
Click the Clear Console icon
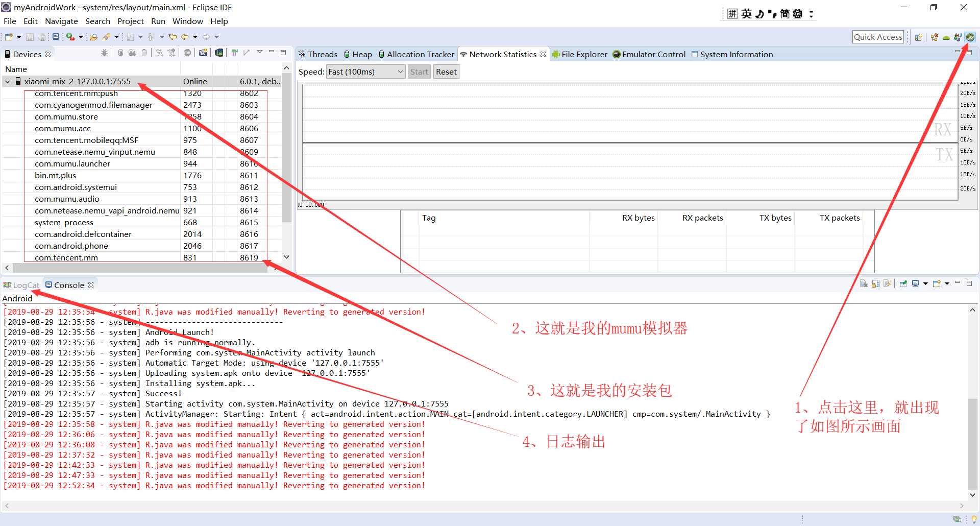864,283
